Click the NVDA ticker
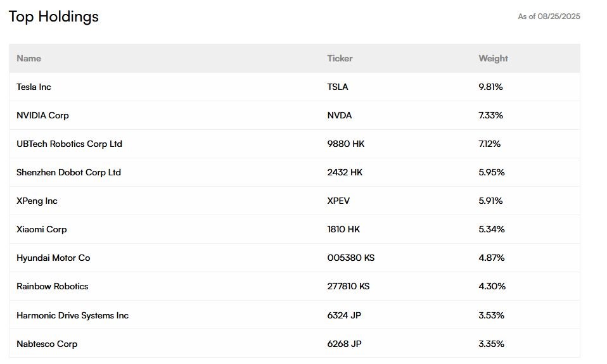The width and height of the screenshot is (607, 364). (x=339, y=115)
